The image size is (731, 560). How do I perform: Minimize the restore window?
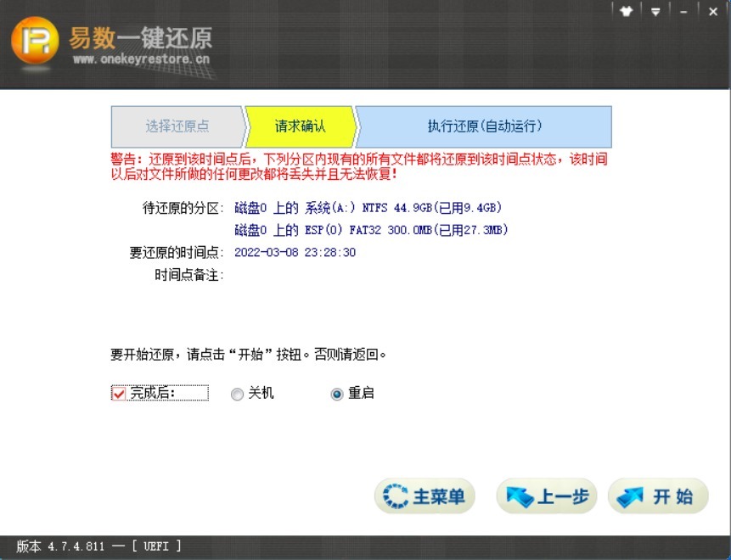click(x=683, y=12)
